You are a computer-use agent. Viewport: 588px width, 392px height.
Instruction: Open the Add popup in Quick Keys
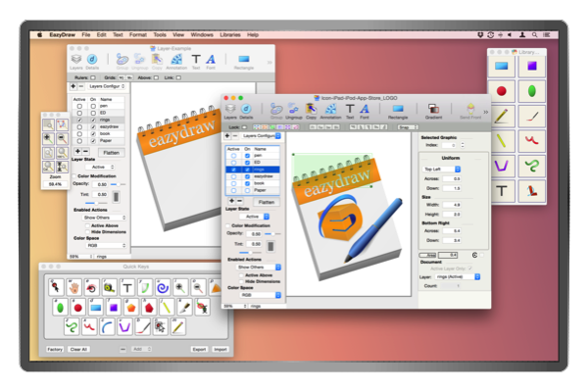(140, 349)
